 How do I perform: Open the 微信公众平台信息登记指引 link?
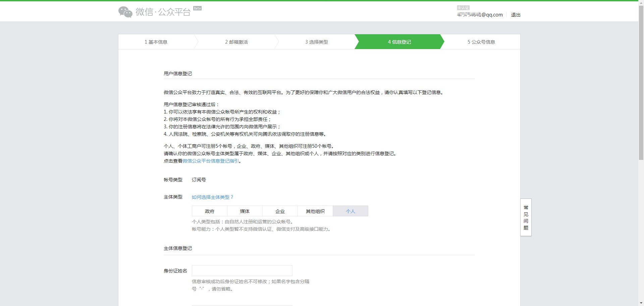coord(211,161)
